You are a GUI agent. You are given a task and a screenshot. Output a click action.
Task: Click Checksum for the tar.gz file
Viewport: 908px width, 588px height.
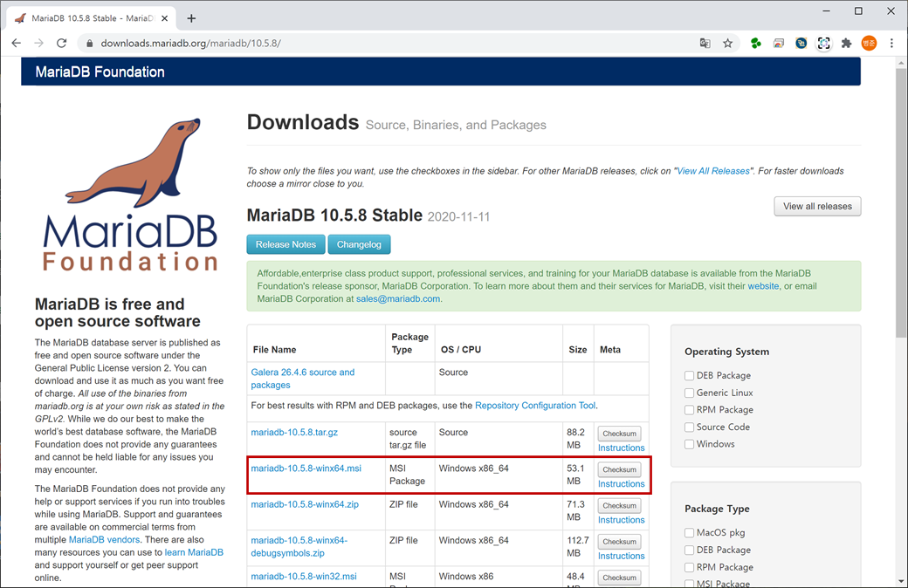point(619,434)
